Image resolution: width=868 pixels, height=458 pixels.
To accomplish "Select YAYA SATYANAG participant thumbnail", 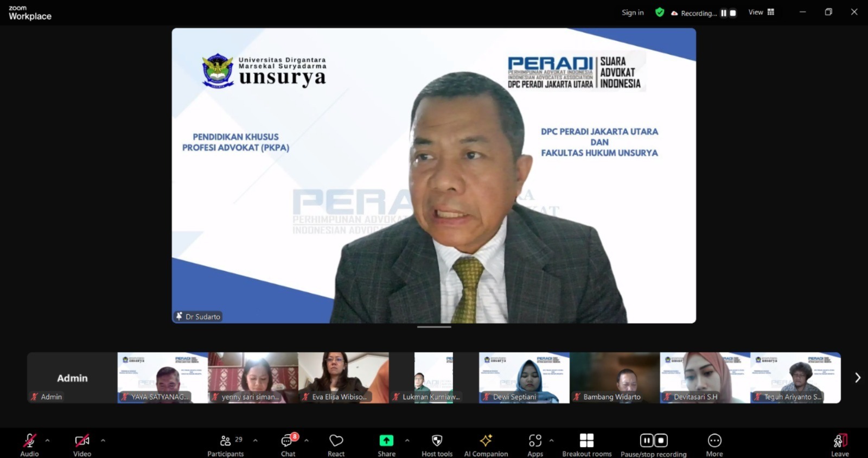I will pyautogui.click(x=163, y=378).
